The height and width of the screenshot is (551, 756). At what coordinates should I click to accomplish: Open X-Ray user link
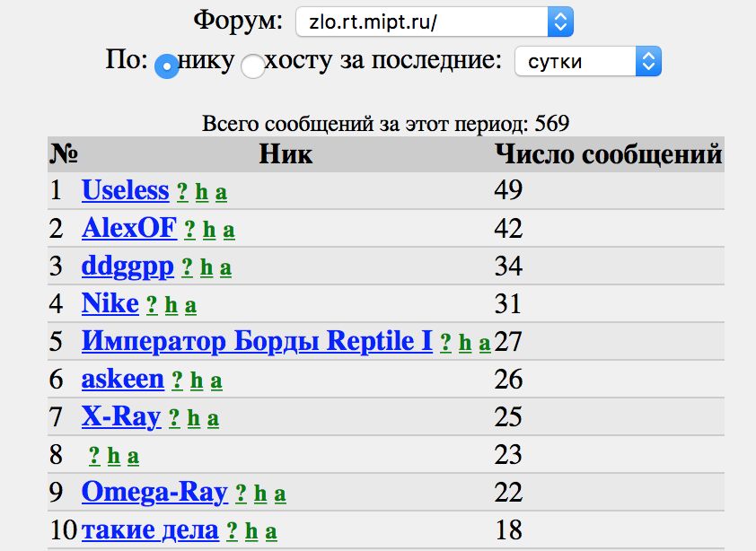coord(121,416)
